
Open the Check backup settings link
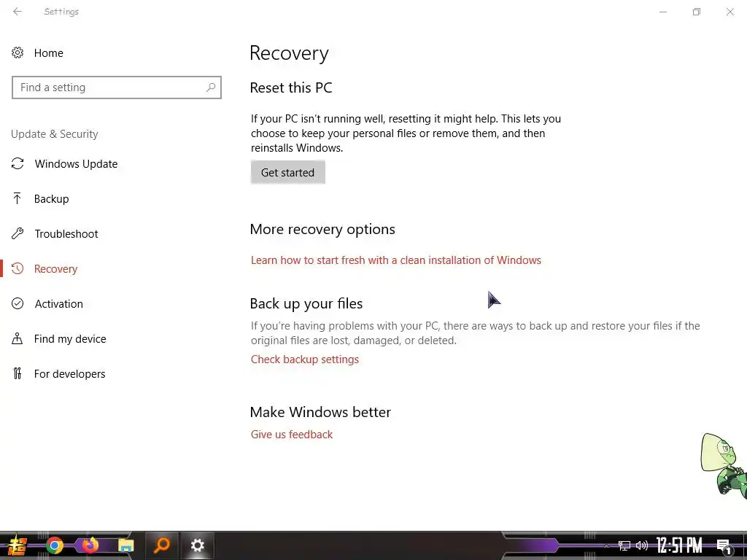pyautogui.click(x=305, y=359)
